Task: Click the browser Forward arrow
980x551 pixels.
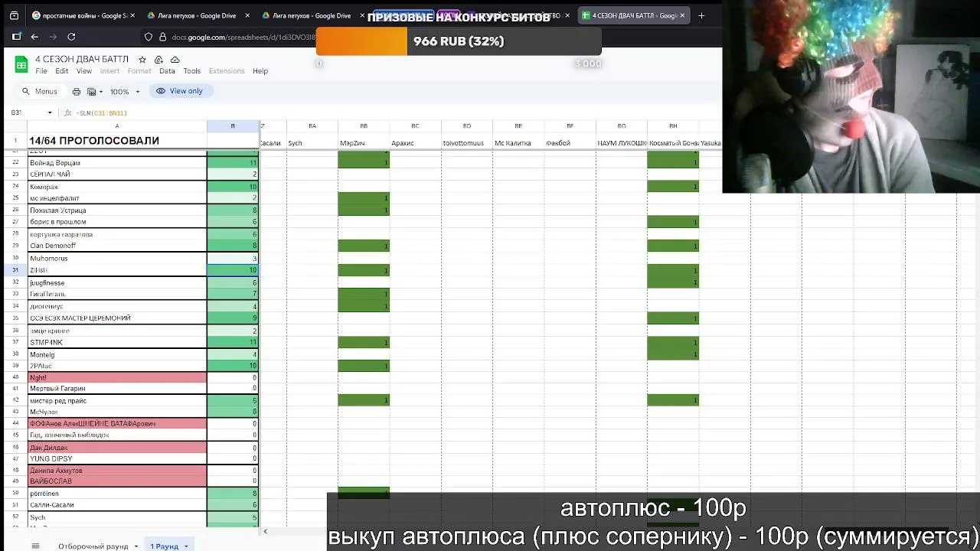Action: point(53,36)
